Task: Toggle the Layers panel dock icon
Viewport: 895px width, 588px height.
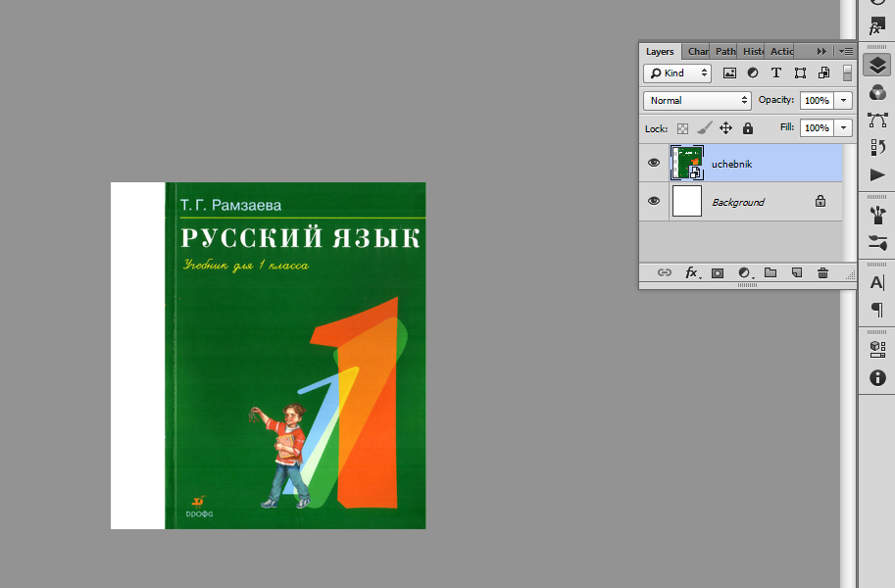Action: [x=877, y=65]
